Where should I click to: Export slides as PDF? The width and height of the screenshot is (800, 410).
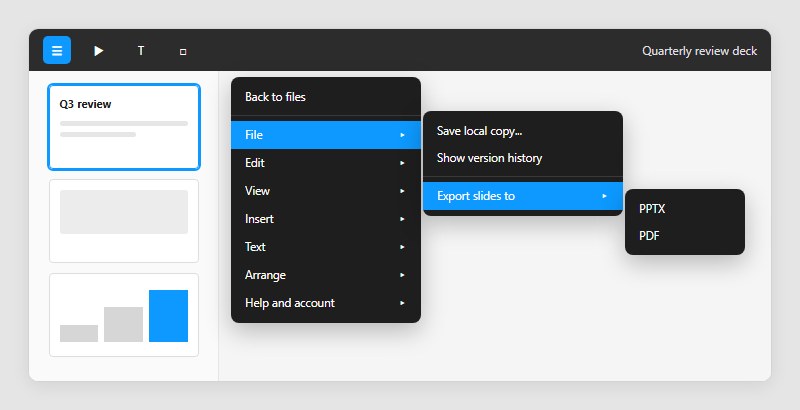coord(685,236)
